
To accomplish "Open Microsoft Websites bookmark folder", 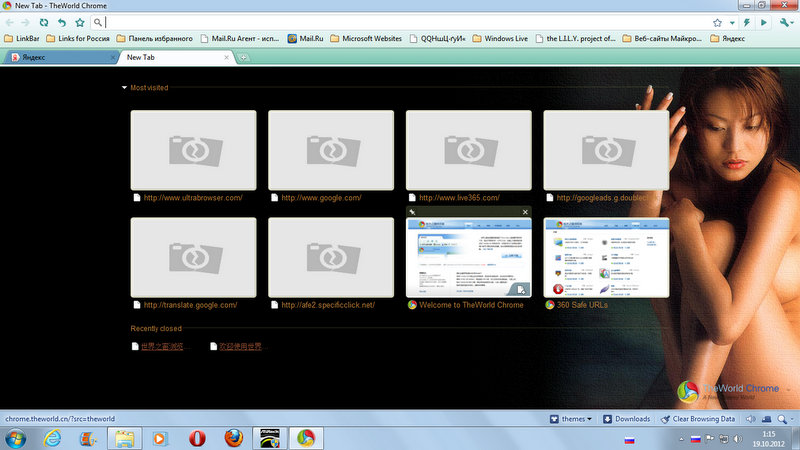I will (x=366, y=38).
